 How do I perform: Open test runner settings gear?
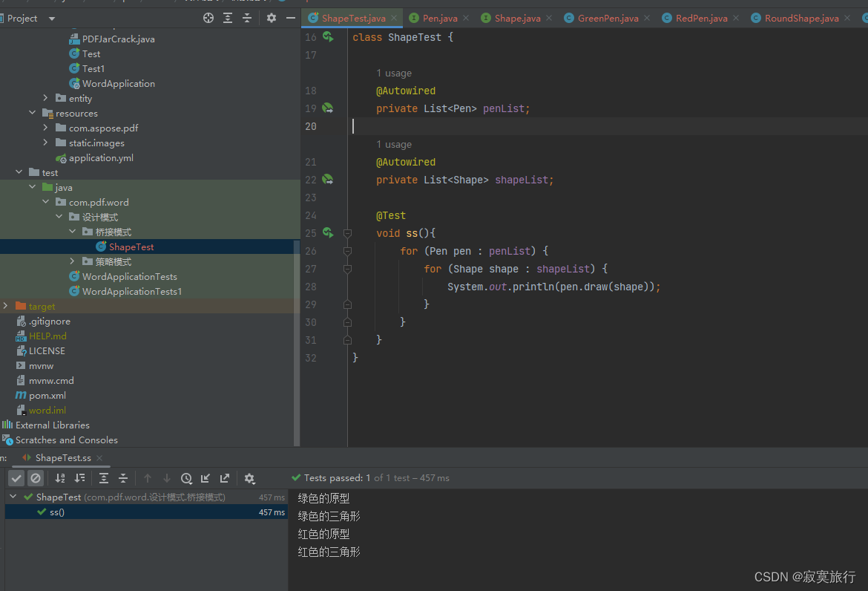coord(250,478)
